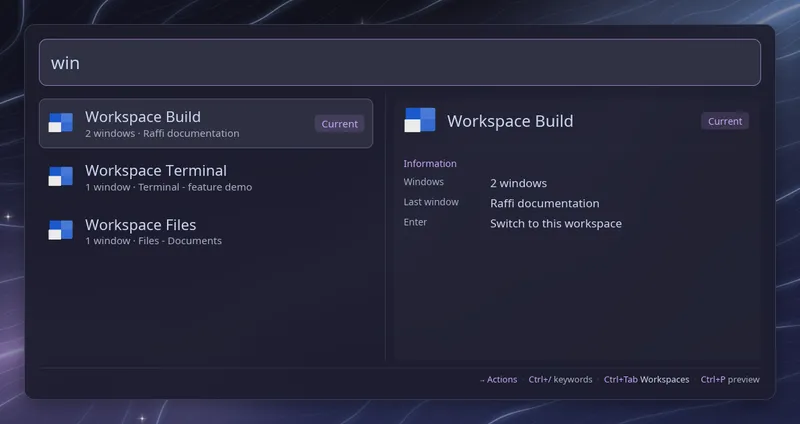Click the 'Workspace Build' preview panel title
800x424 pixels.
point(510,121)
